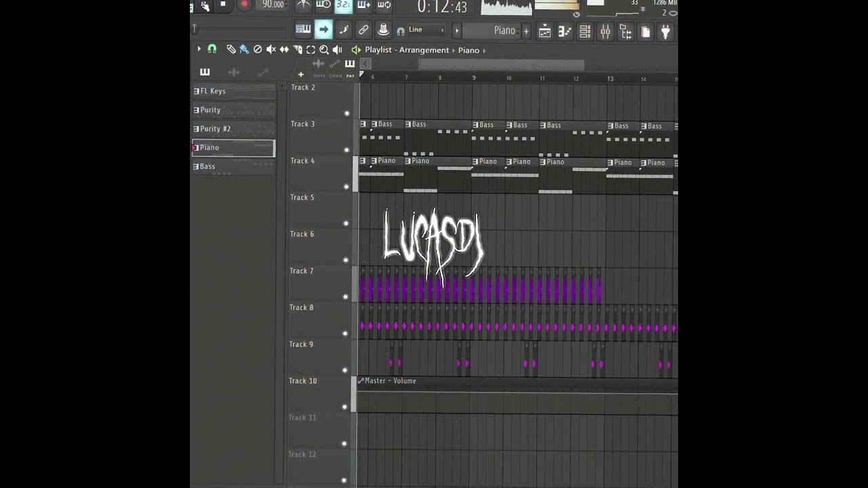Mute Track 4 using its dot
Image resolution: width=868 pixels, height=488 pixels.
(x=347, y=187)
